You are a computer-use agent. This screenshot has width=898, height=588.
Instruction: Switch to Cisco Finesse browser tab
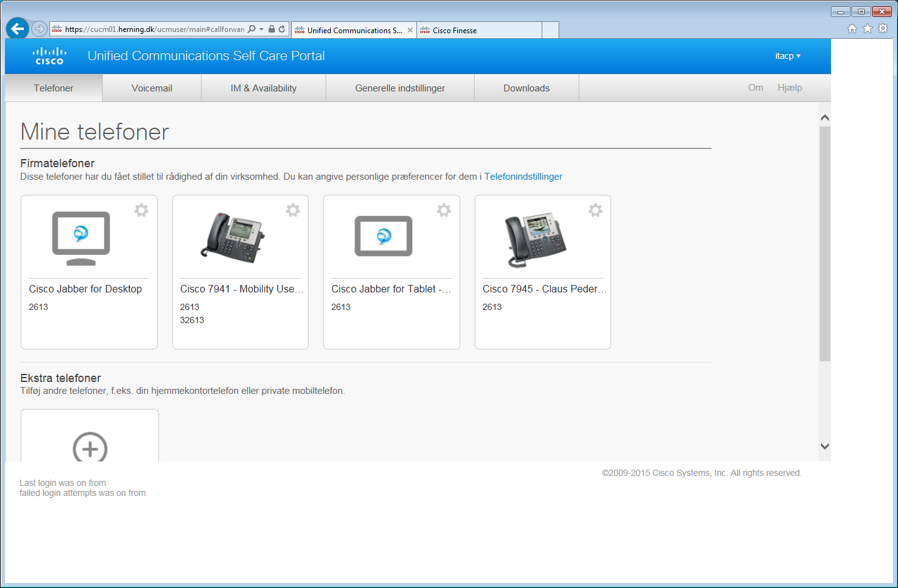(479, 30)
